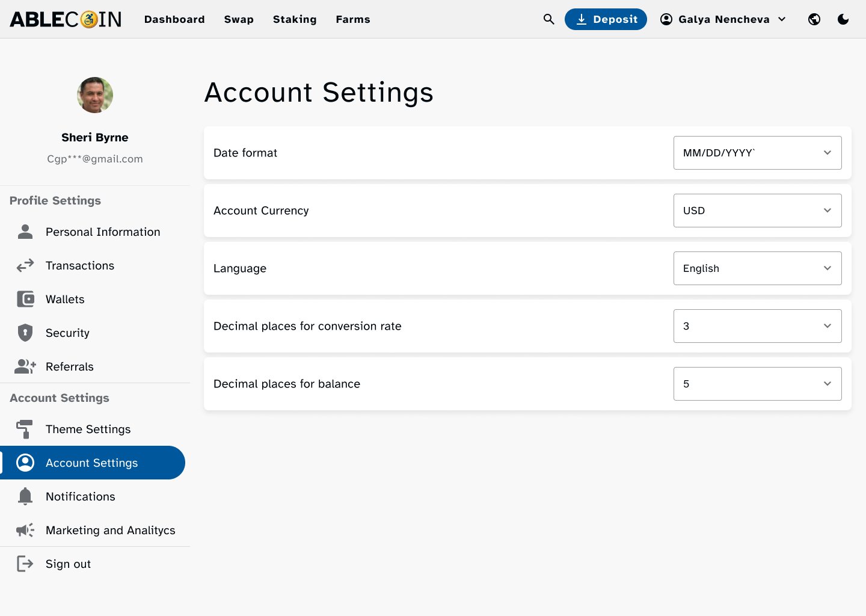The height and width of the screenshot is (616, 866).
Task: Click Sheri Byrne's profile avatar
Action: tap(95, 95)
